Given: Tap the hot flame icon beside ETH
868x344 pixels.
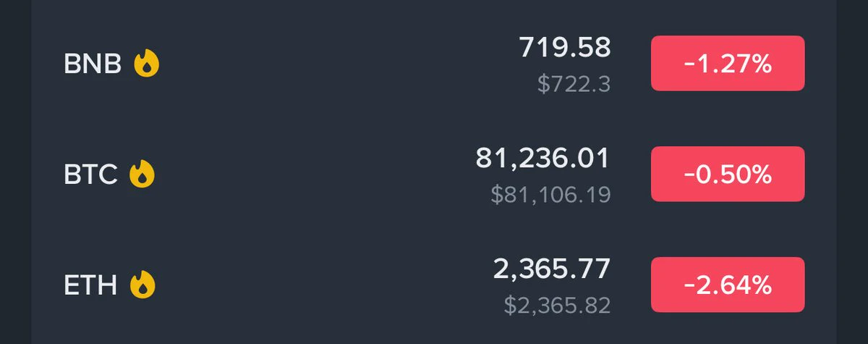Looking at the screenshot, I should click(142, 285).
